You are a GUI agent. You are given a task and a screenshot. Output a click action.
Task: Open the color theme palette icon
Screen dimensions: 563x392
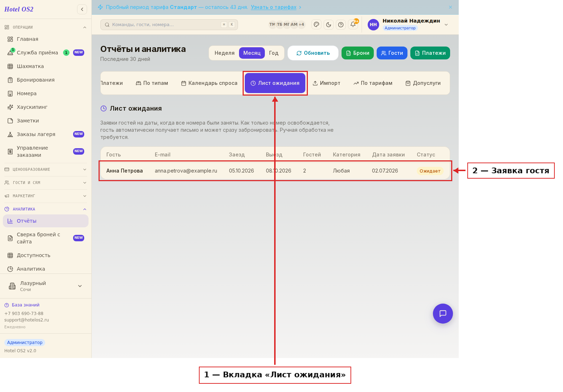(316, 25)
